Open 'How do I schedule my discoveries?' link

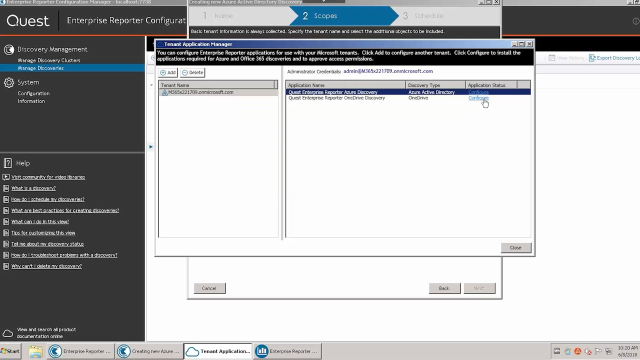[x=48, y=199]
